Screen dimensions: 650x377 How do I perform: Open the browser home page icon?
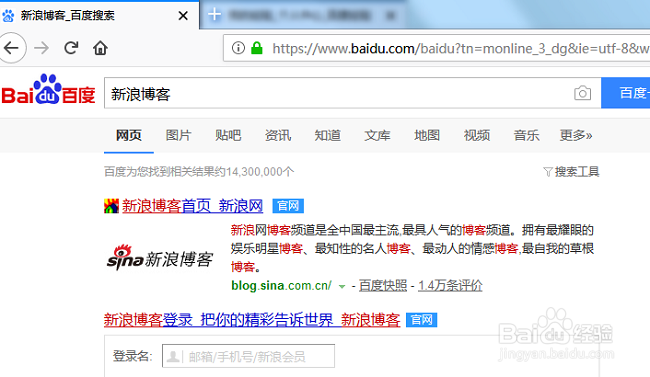(100, 48)
